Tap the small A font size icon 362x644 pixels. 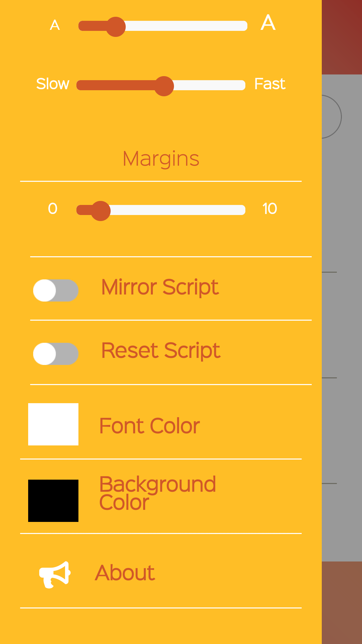[55, 25]
